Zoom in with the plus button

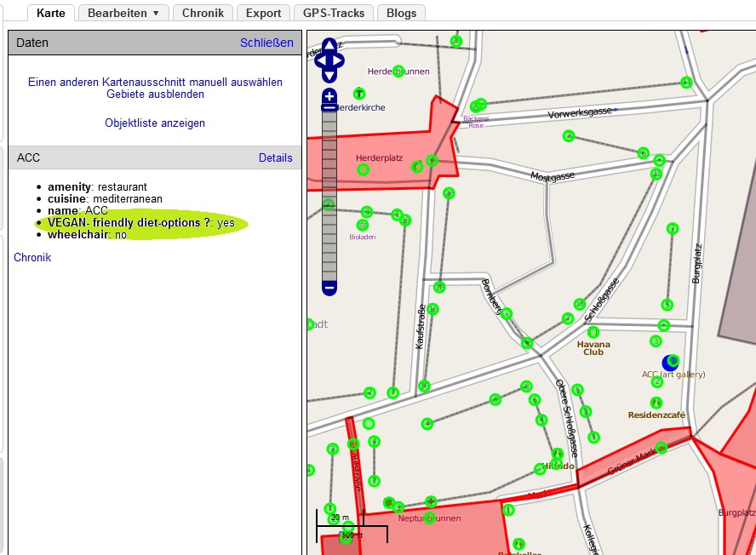point(329,96)
